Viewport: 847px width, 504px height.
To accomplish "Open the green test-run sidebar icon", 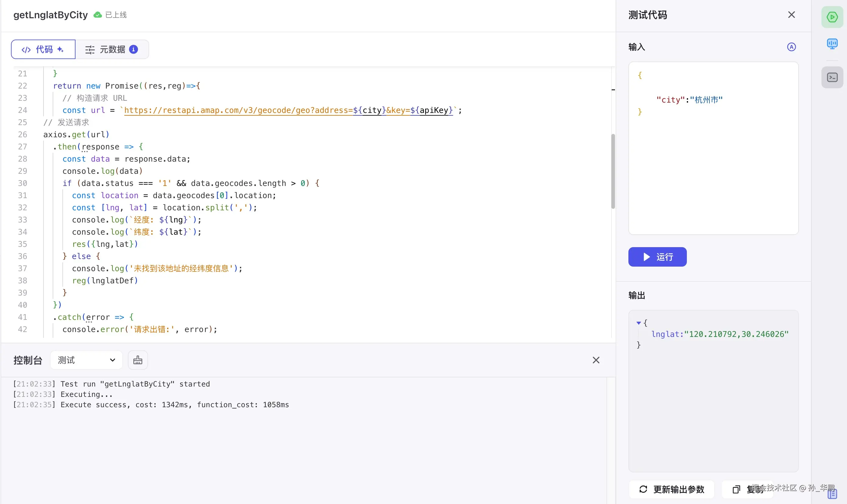I will 832,17.
